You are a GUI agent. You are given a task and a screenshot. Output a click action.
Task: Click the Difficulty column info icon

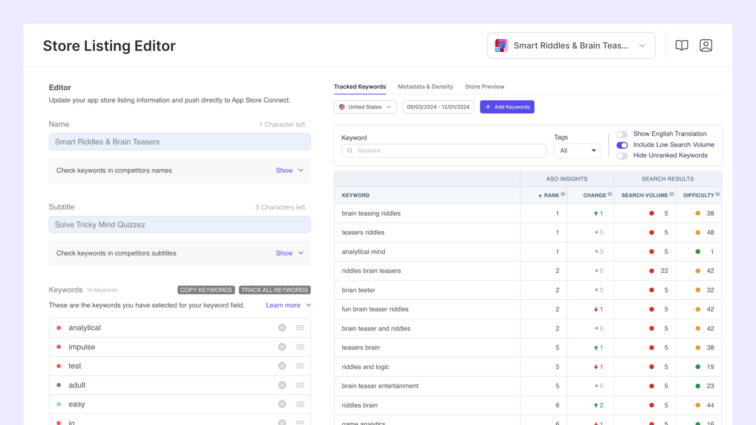(x=717, y=194)
